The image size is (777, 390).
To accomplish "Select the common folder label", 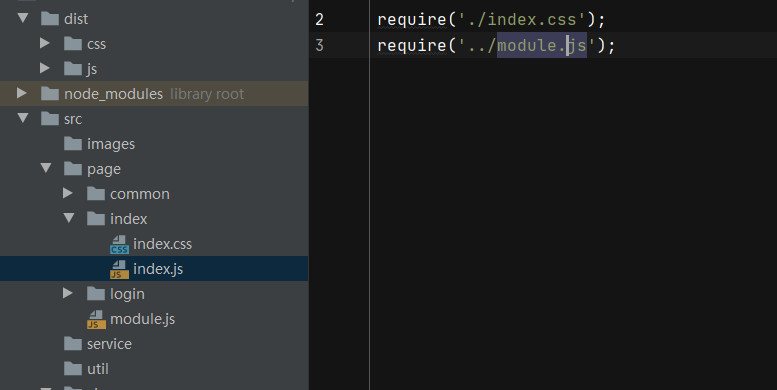I will point(140,194).
